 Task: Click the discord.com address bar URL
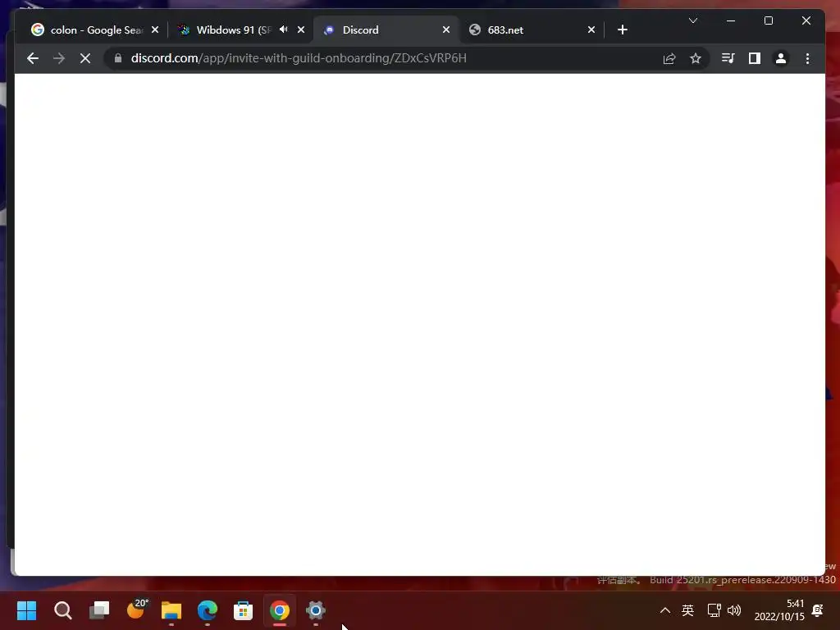coord(299,58)
